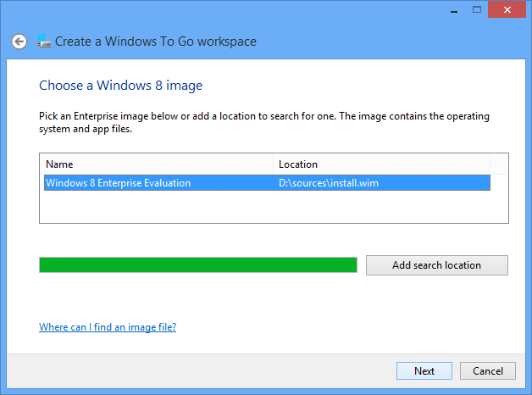
Task: Open the 'Where can I find an image file?' link
Action: [x=108, y=327]
